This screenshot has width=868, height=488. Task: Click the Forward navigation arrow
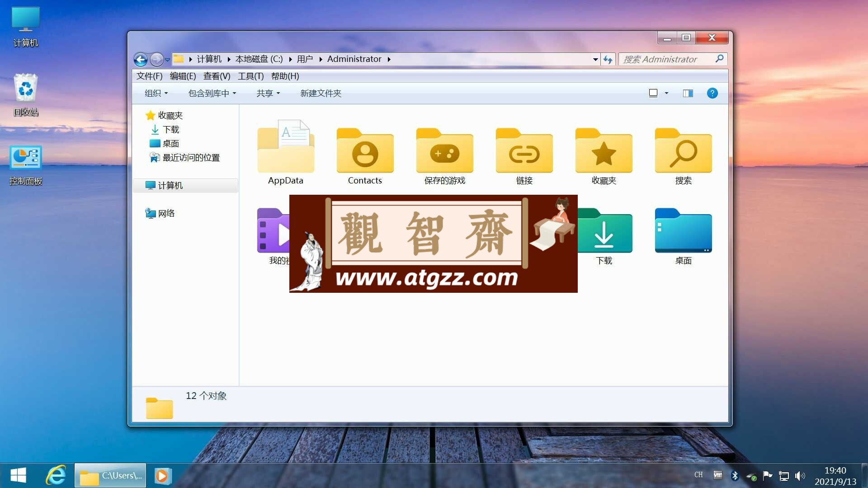click(x=156, y=59)
